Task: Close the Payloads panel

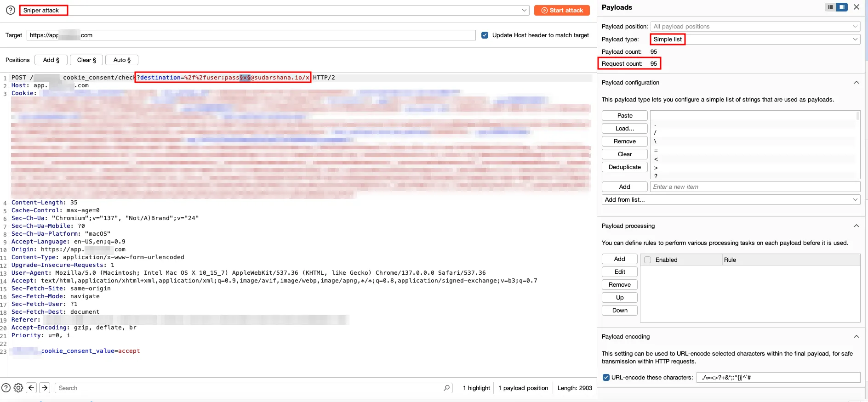Action: click(857, 7)
